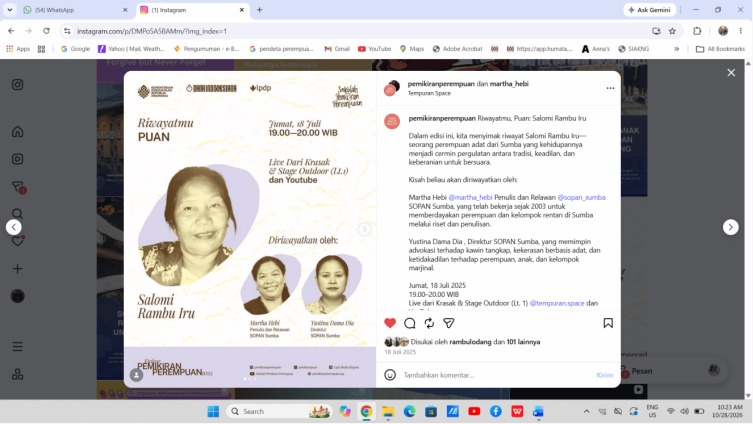Follow the @sopan_sumba mention link
753x424 pixels.
coord(581,197)
